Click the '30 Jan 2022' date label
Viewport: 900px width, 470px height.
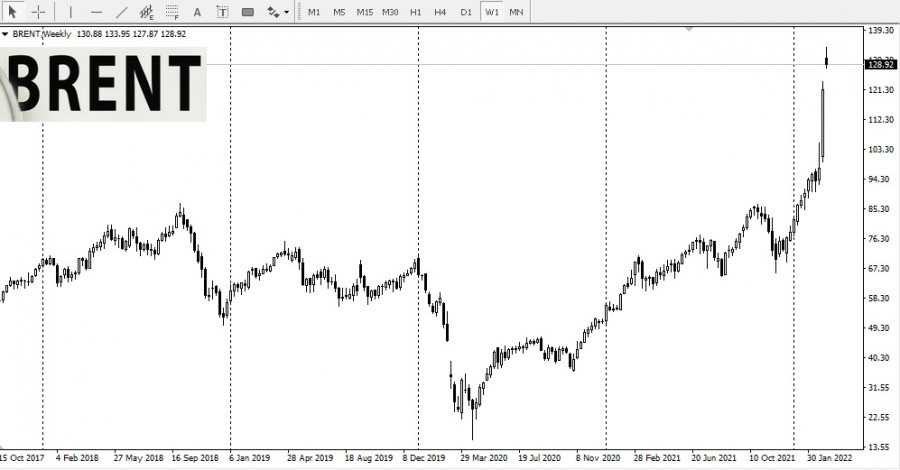coord(830,458)
